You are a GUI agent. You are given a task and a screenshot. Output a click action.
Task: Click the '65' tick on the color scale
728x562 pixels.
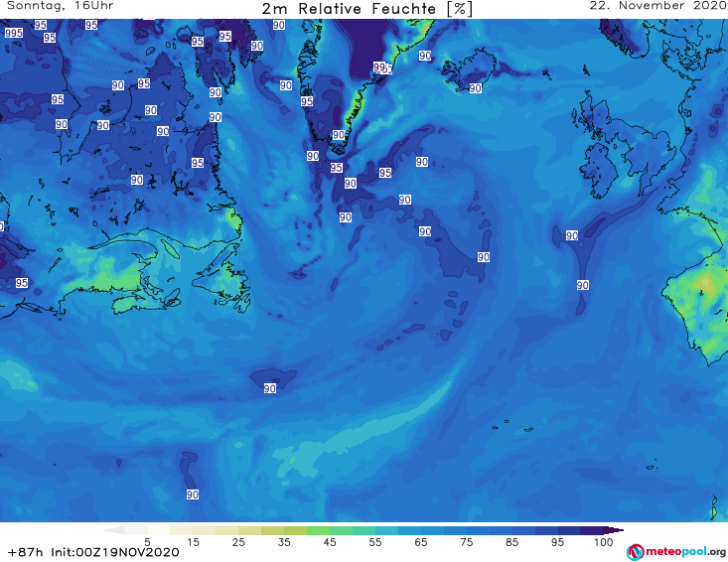421,542
